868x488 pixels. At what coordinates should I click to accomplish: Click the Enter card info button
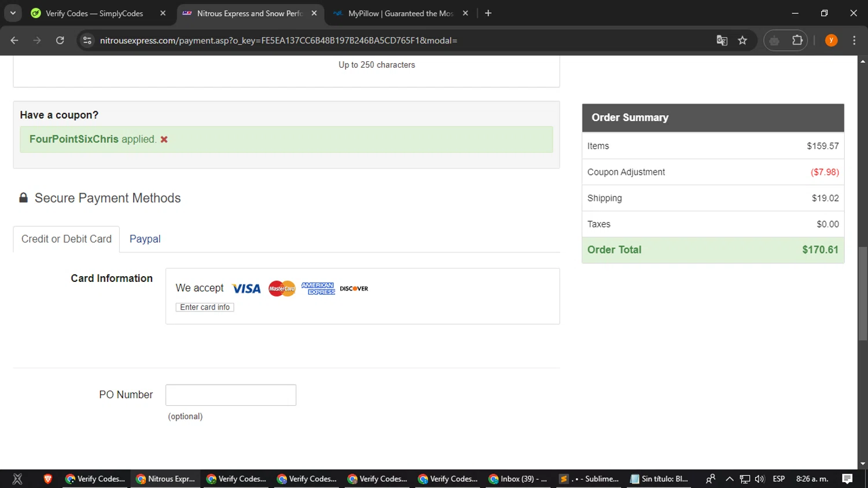[x=205, y=307]
